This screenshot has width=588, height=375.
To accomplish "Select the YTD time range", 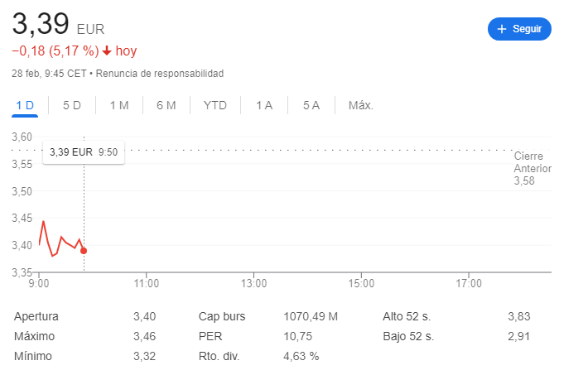I will [x=215, y=105].
